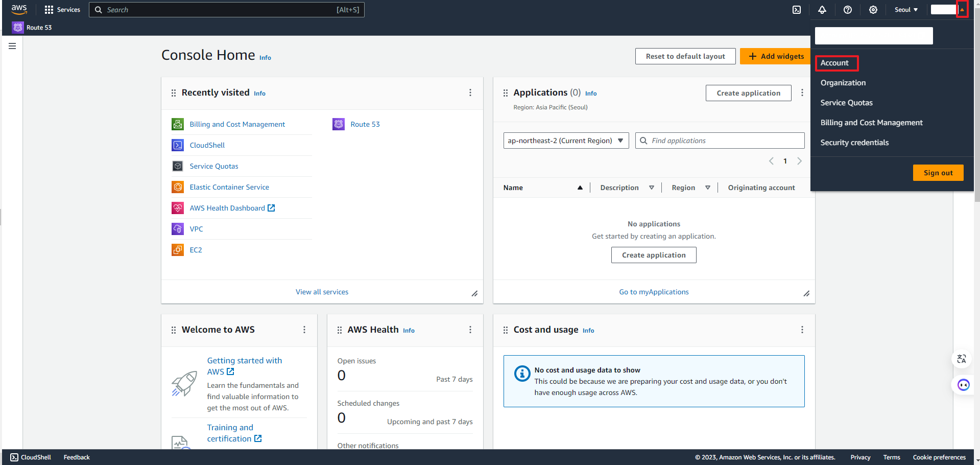Open AWS Health widget options menu
Image resolution: width=980 pixels, height=465 pixels.
click(470, 330)
